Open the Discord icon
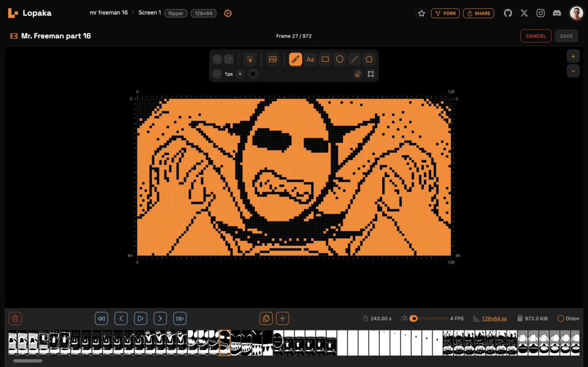 point(557,13)
